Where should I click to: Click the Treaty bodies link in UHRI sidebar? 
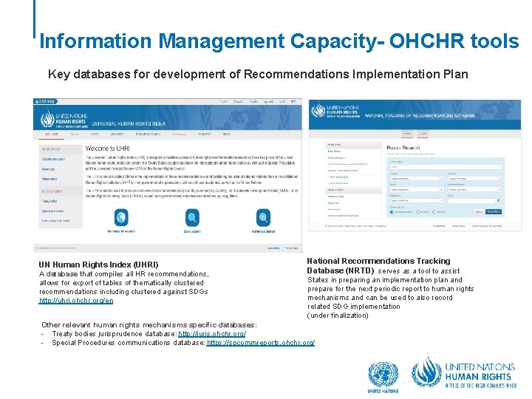point(50,201)
